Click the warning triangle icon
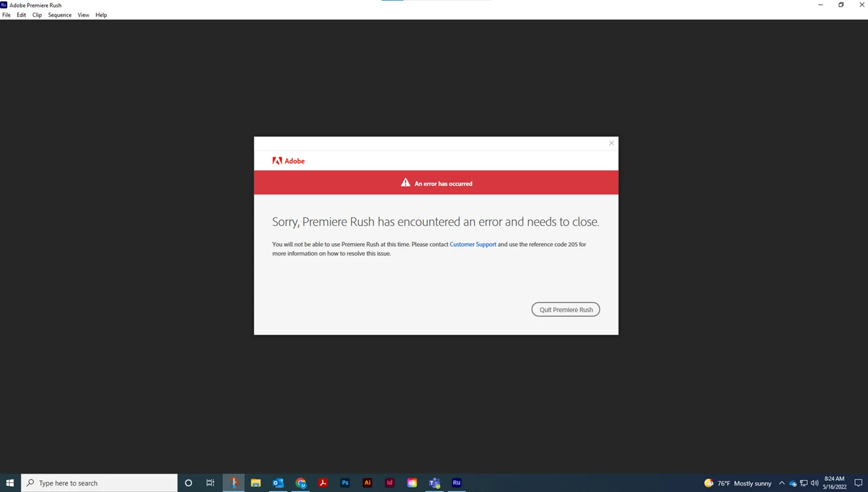Image resolution: width=868 pixels, height=492 pixels. pos(406,183)
